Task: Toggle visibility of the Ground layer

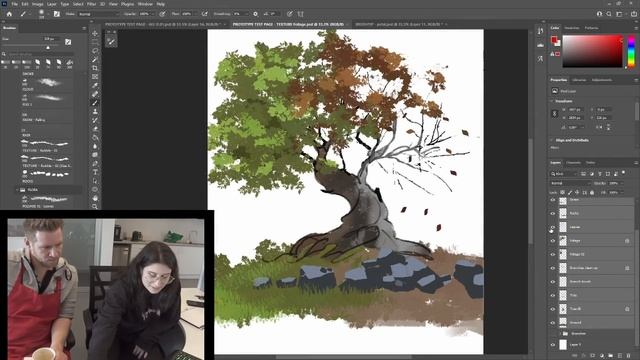Action: [553, 322]
